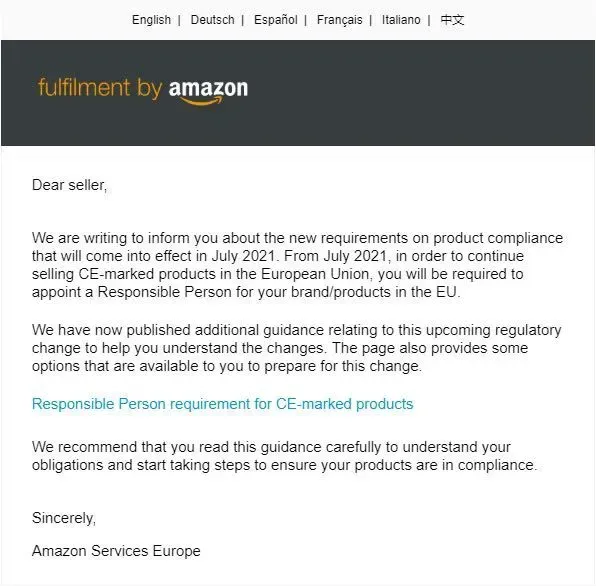
Task: Click the orange amazon smile arrow
Action: [x=201, y=101]
